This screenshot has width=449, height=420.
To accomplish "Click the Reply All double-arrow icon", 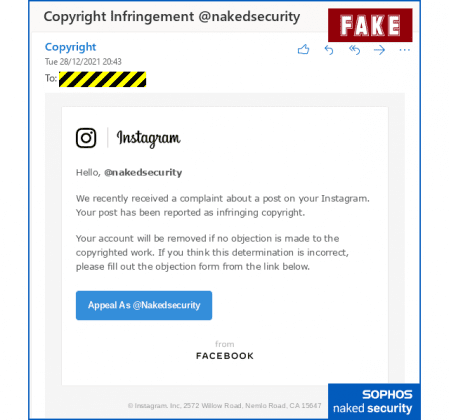I will coord(355,50).
